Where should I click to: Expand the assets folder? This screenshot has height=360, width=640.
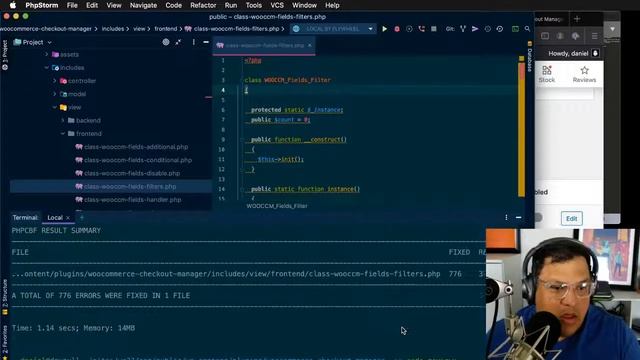coord(47,54)
